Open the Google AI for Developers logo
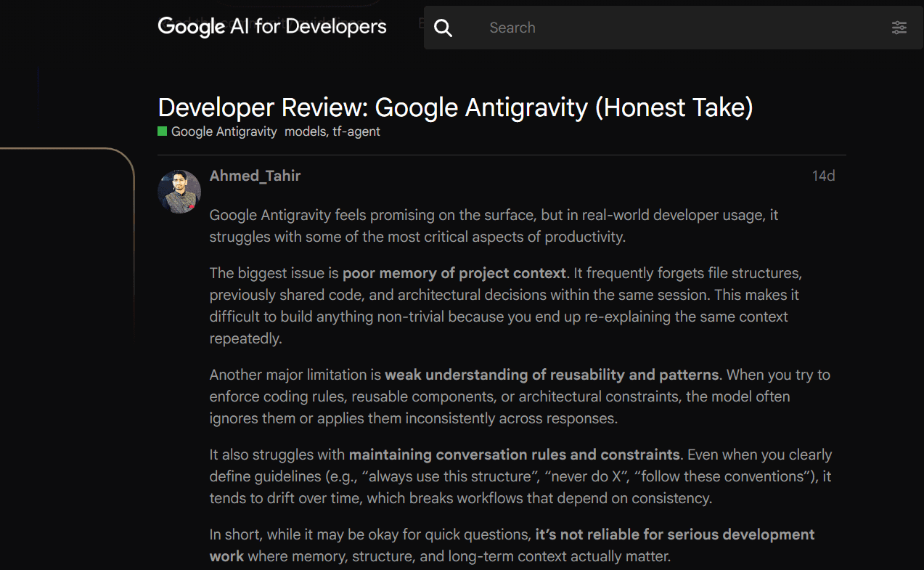This screenshot has height=570, width=924. coord(272,27)
